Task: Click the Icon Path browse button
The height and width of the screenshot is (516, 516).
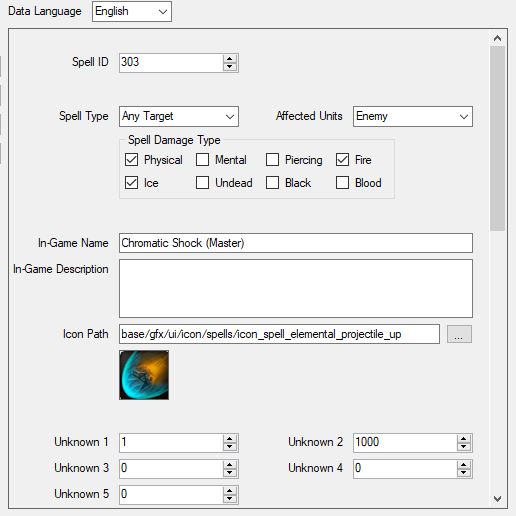Action: tap(459, 334)
